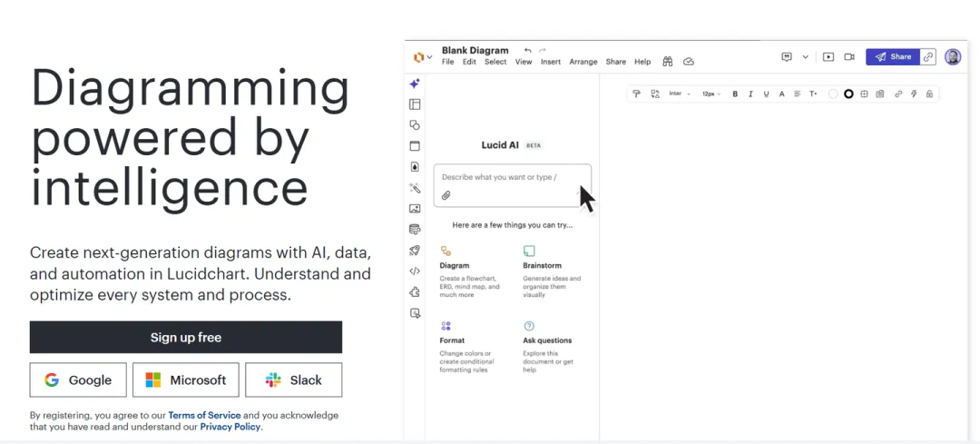Open the shapes library icon in sidebar
The height and width of the screenshot is (444, 980).
[415, 125]
